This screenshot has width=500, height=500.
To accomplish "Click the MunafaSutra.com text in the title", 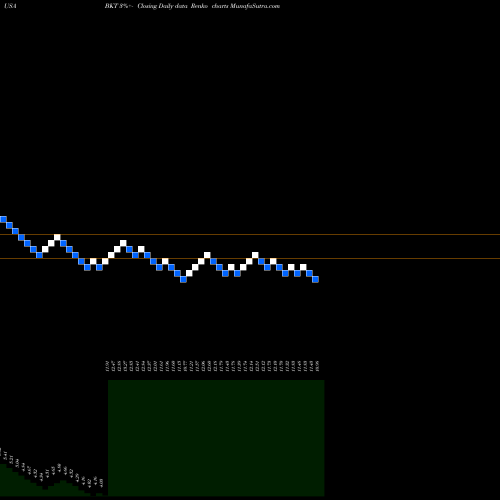I will (255, 6).
